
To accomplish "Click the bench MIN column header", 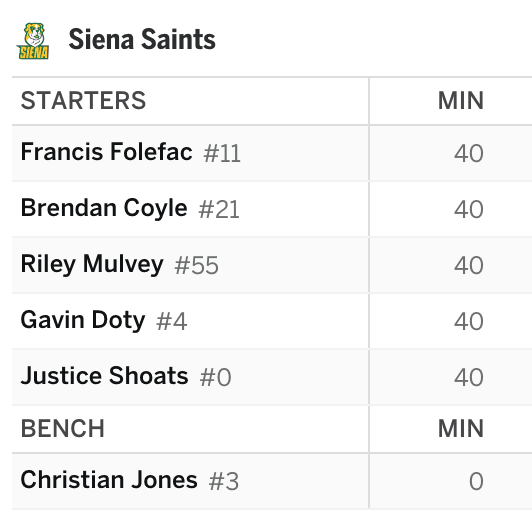I will pyautogui.click(x=461, y=429).
